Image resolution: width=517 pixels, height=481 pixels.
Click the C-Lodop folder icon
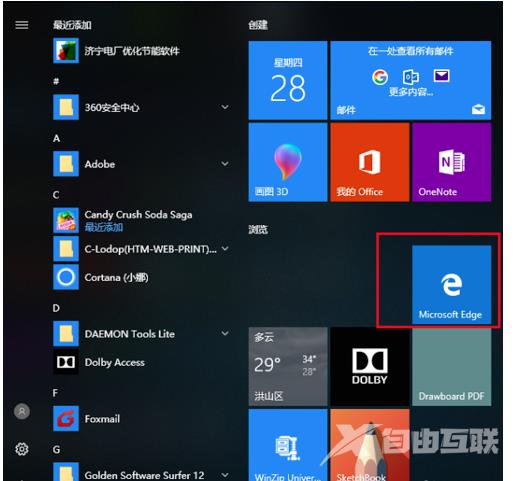[x=66, y=249]
